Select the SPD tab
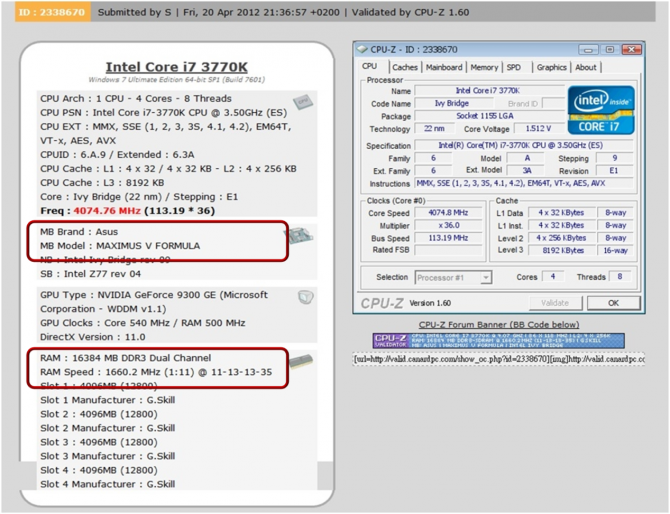Viewport: 670px width, 514px height. pos(514,67)
